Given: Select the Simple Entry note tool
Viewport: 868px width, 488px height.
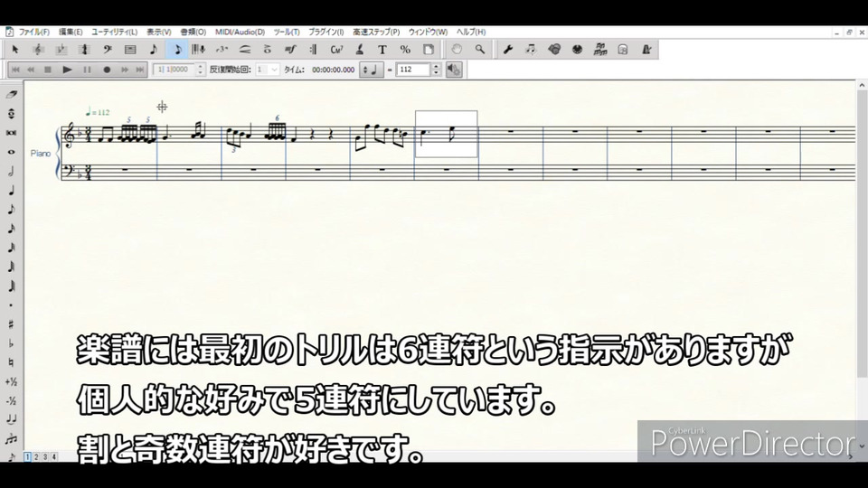Looking at the screenshot, I should click(154, 50).
